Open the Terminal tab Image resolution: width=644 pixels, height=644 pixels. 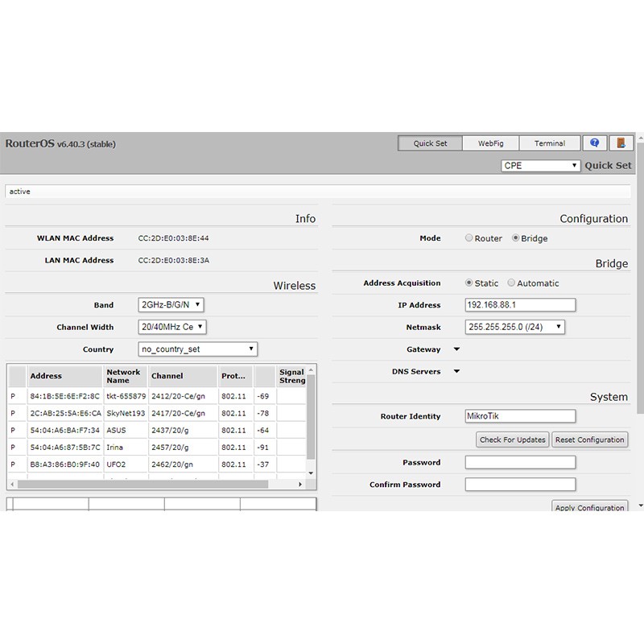click(x=549, y=143)
